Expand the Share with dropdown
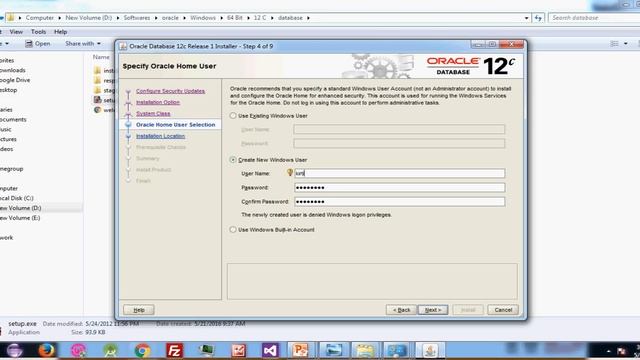This screenshot has width=640, height=360. (x=83, y=43)
